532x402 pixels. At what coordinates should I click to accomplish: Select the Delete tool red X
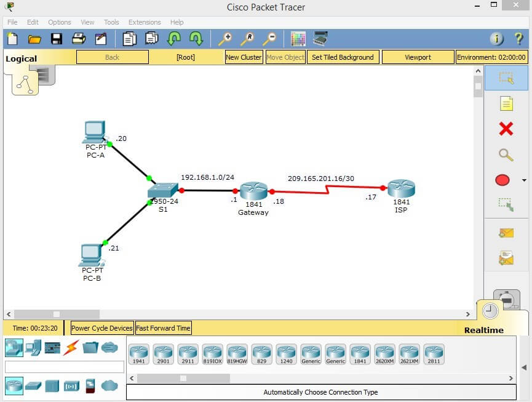(506, 129)
